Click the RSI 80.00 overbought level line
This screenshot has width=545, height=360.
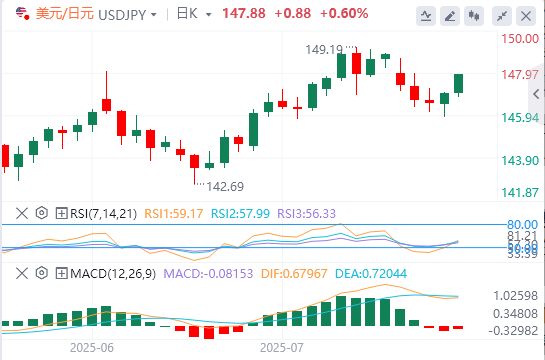(x=254, y=224)
